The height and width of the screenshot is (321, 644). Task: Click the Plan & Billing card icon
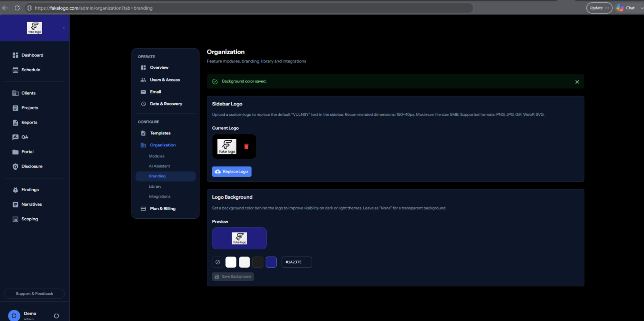(143, 209)
